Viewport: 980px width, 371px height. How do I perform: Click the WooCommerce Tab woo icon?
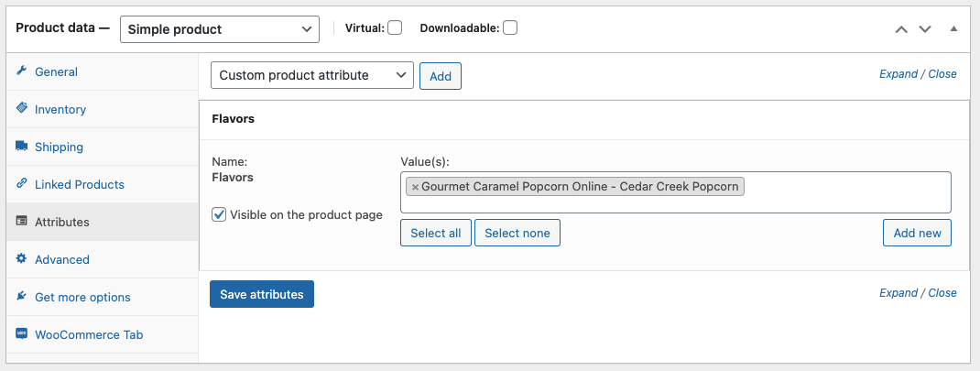[x=21, y=333]
